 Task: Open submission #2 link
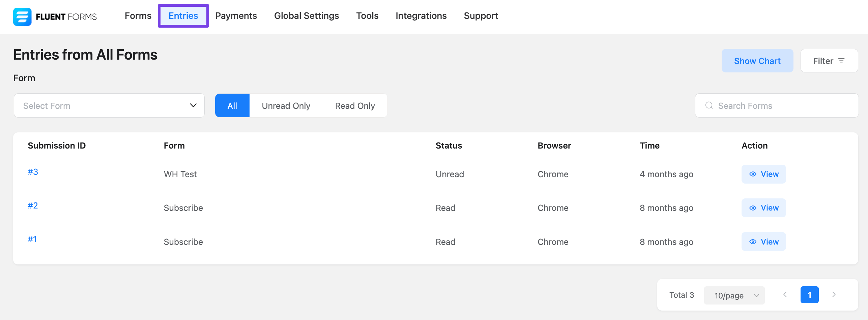pyautogui.click(x=33, y=206)
